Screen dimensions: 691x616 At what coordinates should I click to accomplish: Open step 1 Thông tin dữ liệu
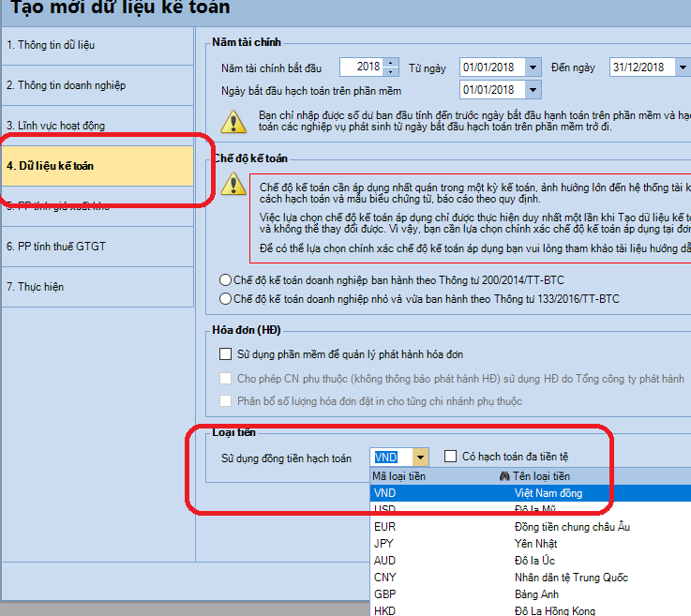pos(98,45)
